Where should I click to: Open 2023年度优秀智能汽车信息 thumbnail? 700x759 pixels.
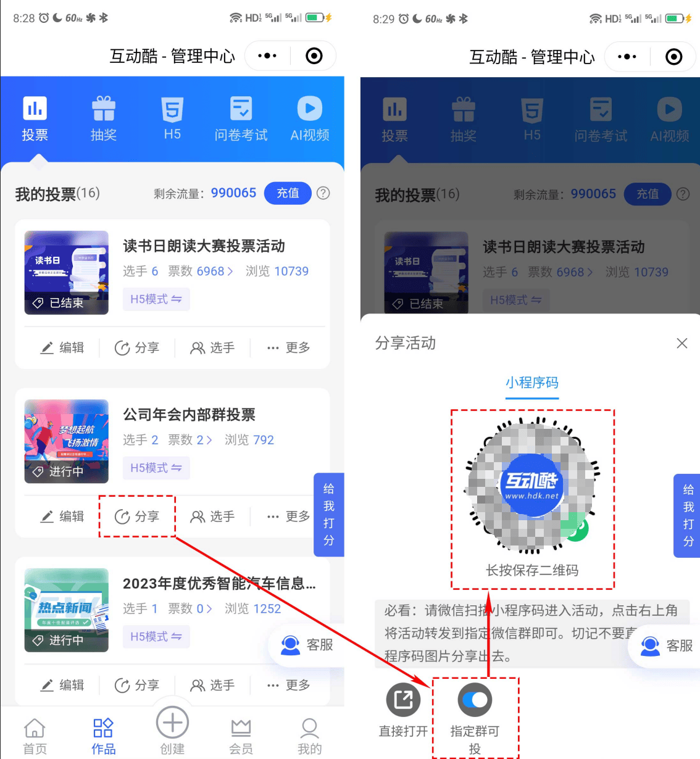(x=67, y=610)
